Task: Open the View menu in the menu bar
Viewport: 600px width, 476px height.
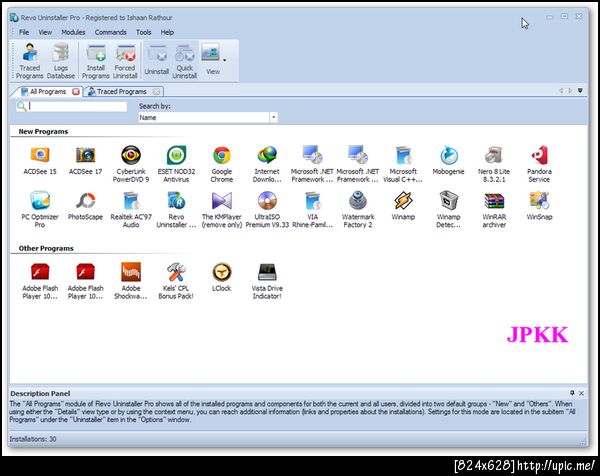Action: (x=45, y=32)
